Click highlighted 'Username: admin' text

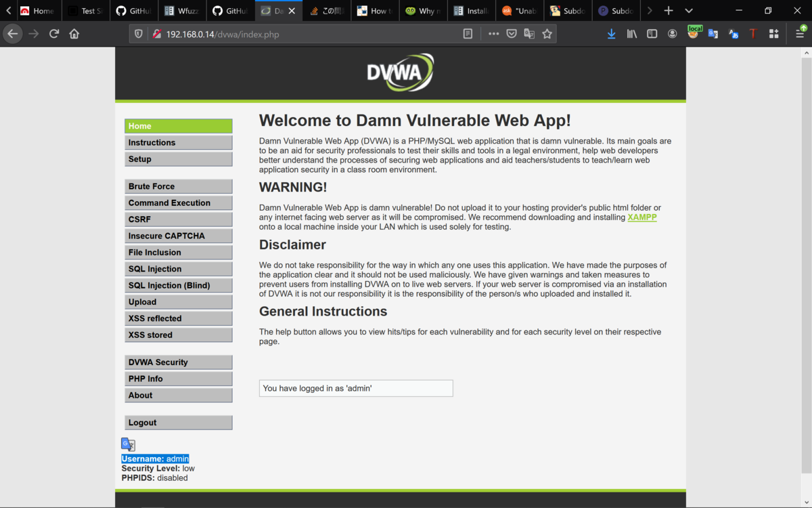155,459
